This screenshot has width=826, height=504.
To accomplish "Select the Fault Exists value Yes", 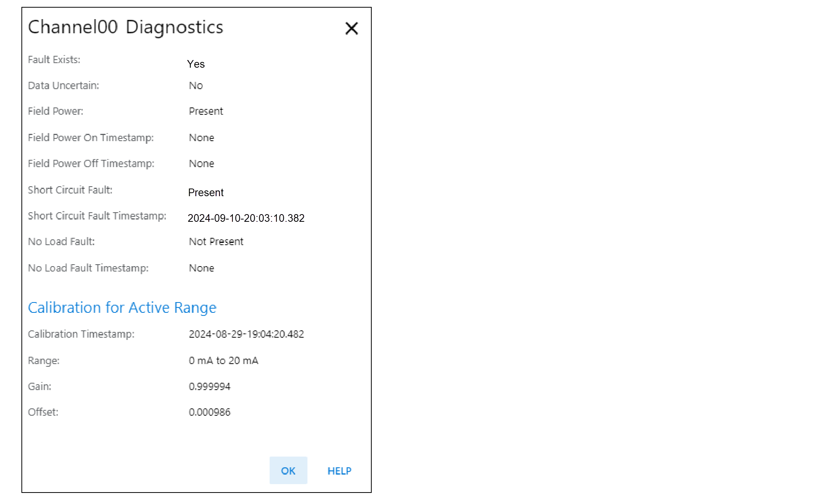I will (196, 64).
